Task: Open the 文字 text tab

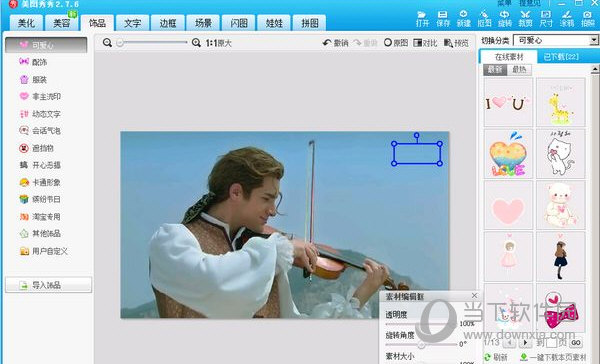Action: (132, 23)
